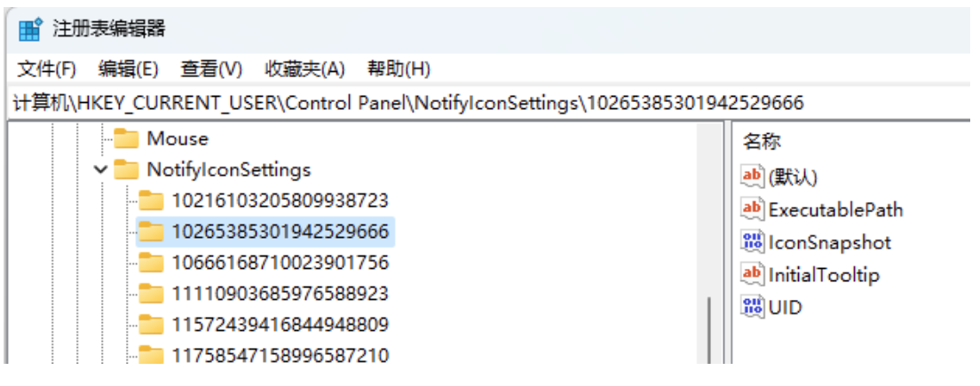Screen dimensions: 980x386
Task: Open the 收藏夹(A) menu
Action: click(x=304, y=69)
